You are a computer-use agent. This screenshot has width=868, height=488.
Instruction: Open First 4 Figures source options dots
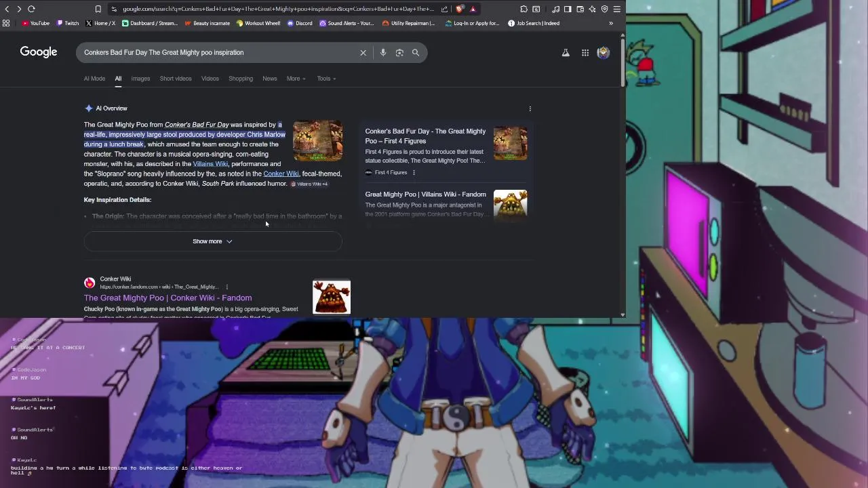click(414, 173)
